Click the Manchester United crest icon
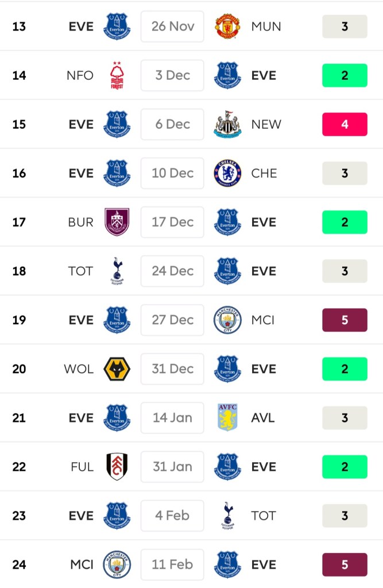The width and height of the screenshot is (383, 588). pos(227,26)
